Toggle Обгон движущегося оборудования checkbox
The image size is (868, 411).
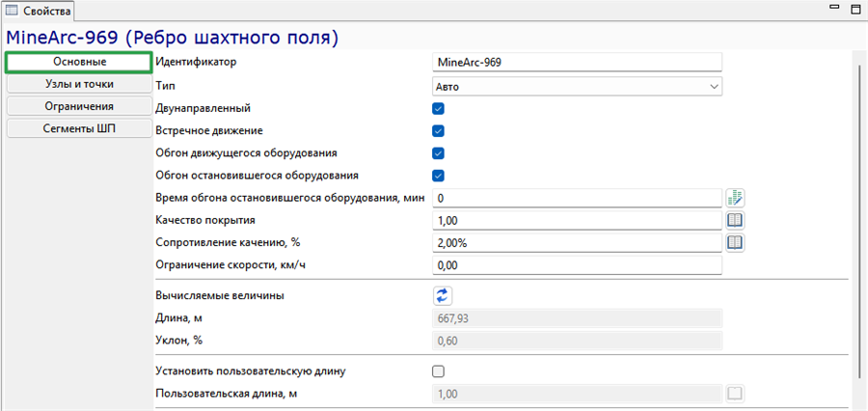click(439, 153)
